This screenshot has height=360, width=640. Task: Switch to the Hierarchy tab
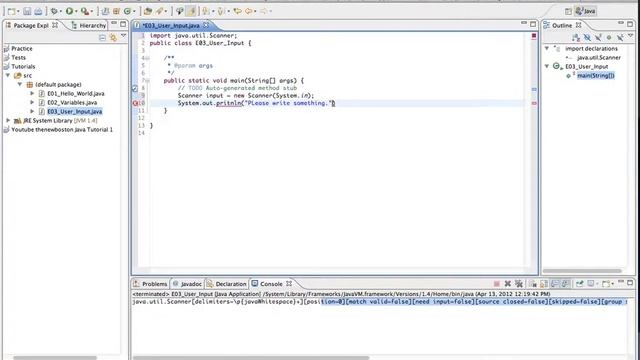[x=89, y=25]
